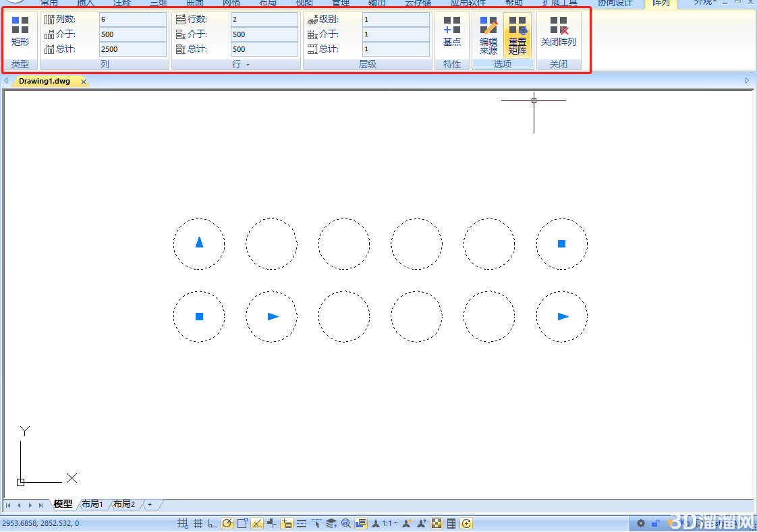757x532 pixels.
Task: Click the column 介于 spacing field with 500
Action: tap(133, 34)
